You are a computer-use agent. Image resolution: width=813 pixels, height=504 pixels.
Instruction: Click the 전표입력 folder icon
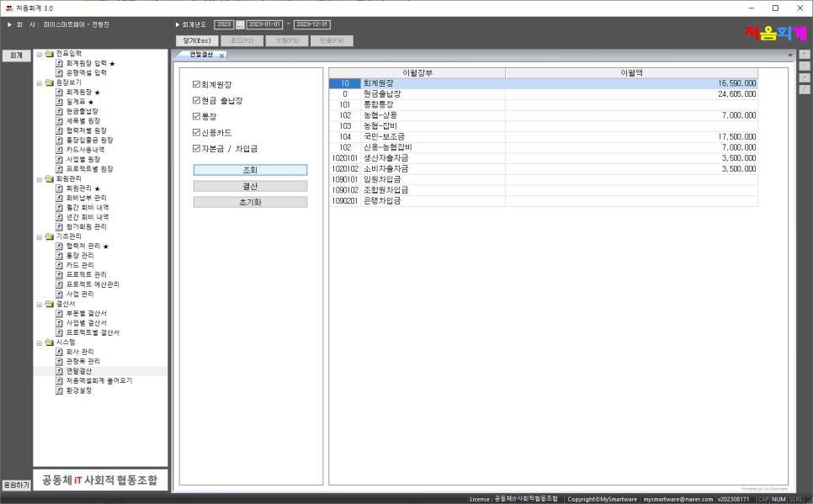point(50,53)
